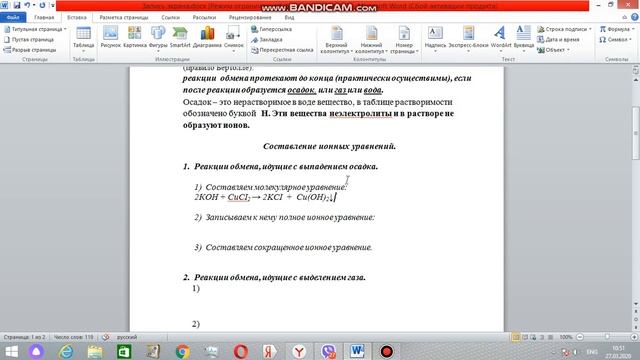Click zoom out minus button
The height and width of the screenshot is (360, 640).
(580, 337)
